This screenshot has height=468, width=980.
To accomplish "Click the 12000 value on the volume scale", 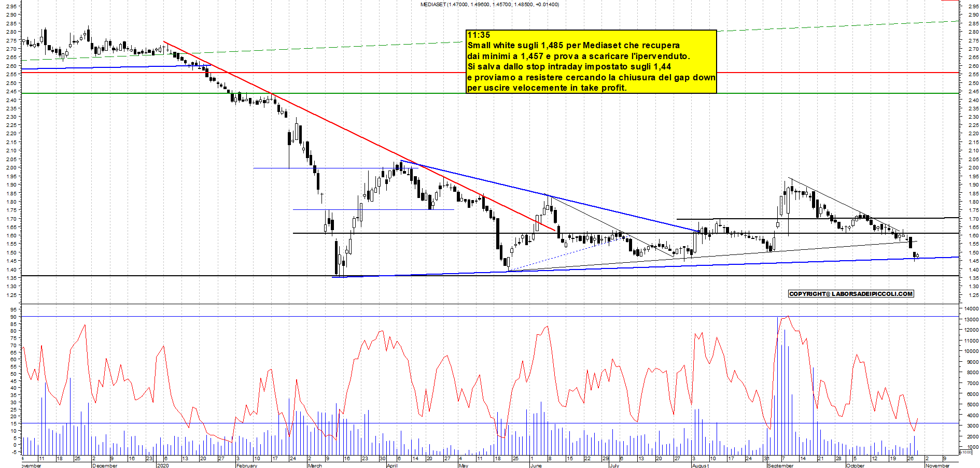I will (971, 330).
